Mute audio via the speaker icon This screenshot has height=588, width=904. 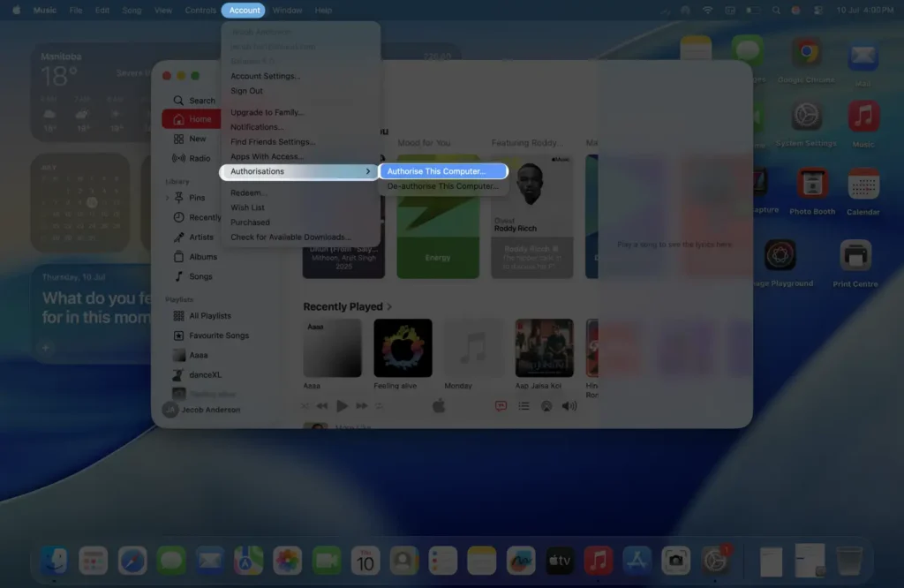[x=565, y=406]
